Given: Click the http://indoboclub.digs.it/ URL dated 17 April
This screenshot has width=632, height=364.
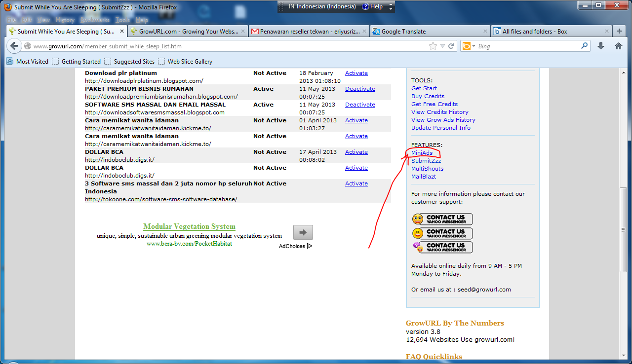Looking at the screenshot, I should (x=119, y=160).
